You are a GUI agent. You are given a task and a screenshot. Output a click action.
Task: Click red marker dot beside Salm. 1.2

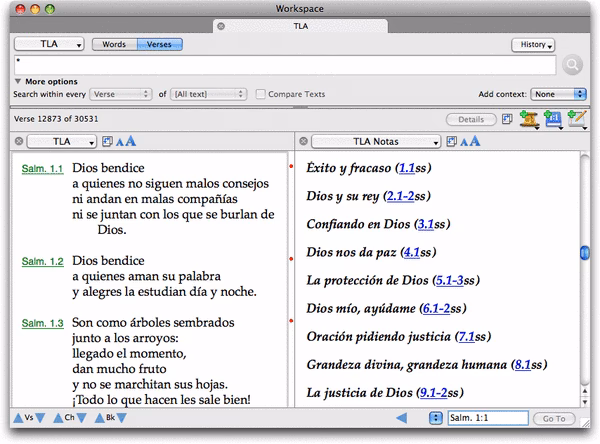291,259
